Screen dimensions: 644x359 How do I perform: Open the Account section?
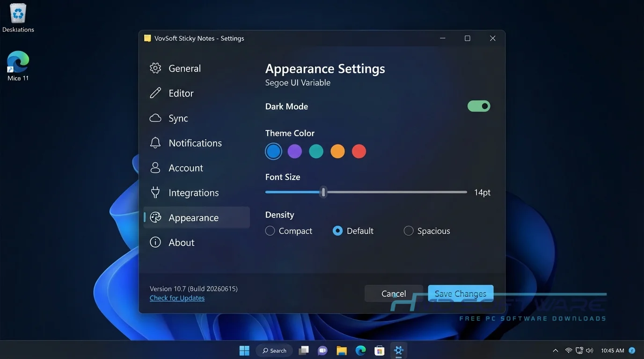tap(197, 168)
